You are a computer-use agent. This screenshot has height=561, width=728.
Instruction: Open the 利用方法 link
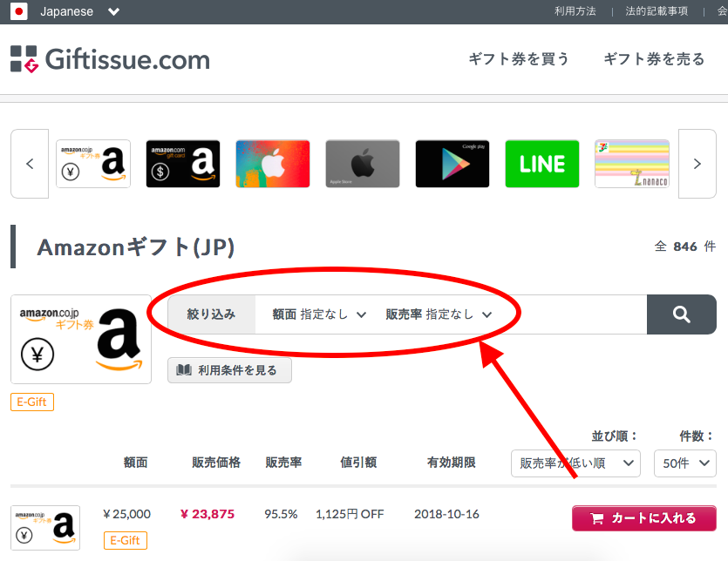click(575, 11)
